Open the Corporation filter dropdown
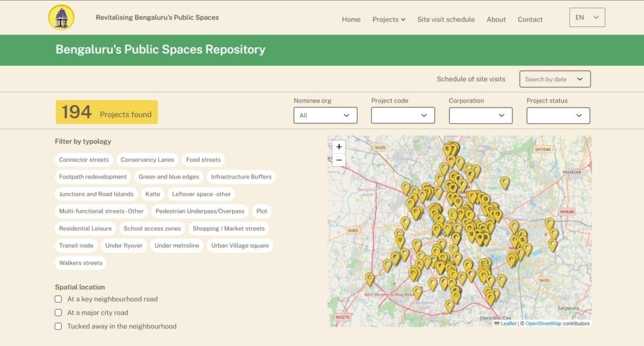Viewport: 644px width, 346px height. 480,116
